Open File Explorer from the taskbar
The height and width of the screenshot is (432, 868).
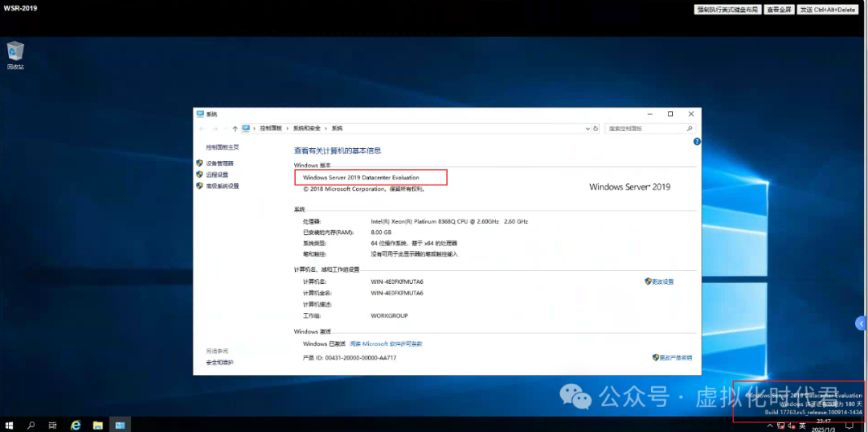pos(97,425)
